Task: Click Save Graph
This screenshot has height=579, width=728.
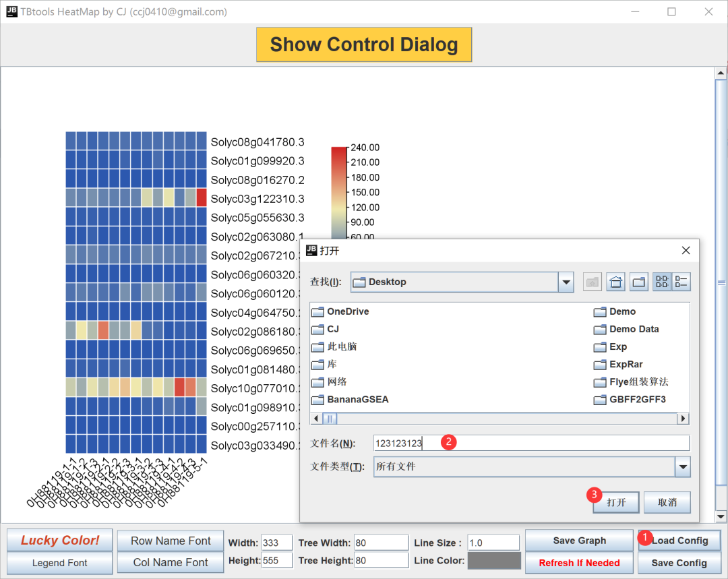Action: pos(579,540)
